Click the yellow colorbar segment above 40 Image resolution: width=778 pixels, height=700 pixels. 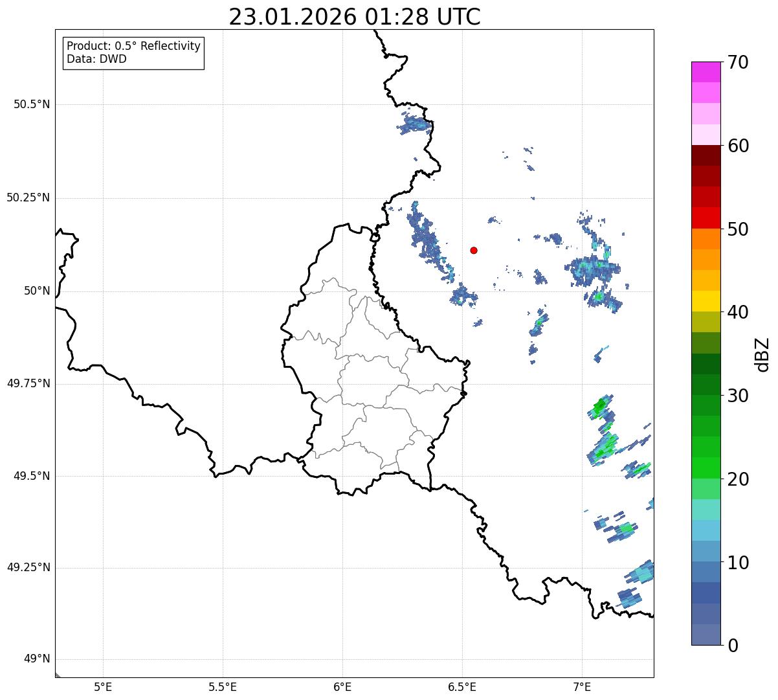(706, 301)
